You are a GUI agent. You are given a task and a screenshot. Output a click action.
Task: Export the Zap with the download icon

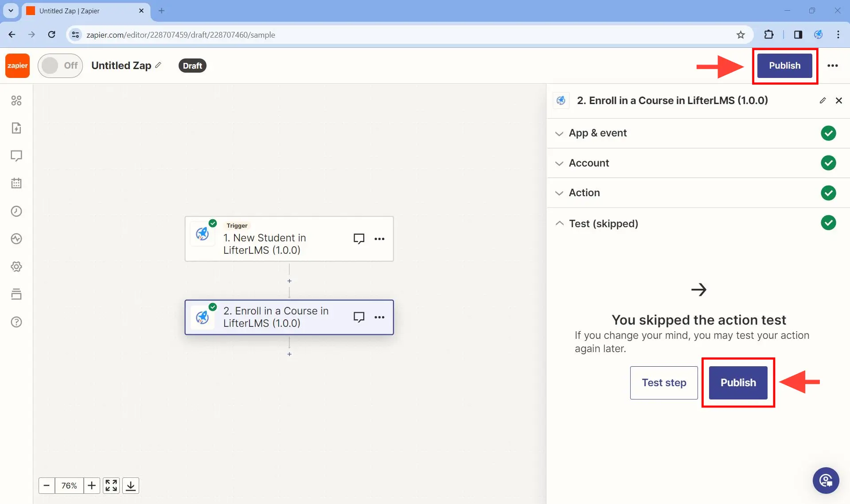(x=131, y=485)
